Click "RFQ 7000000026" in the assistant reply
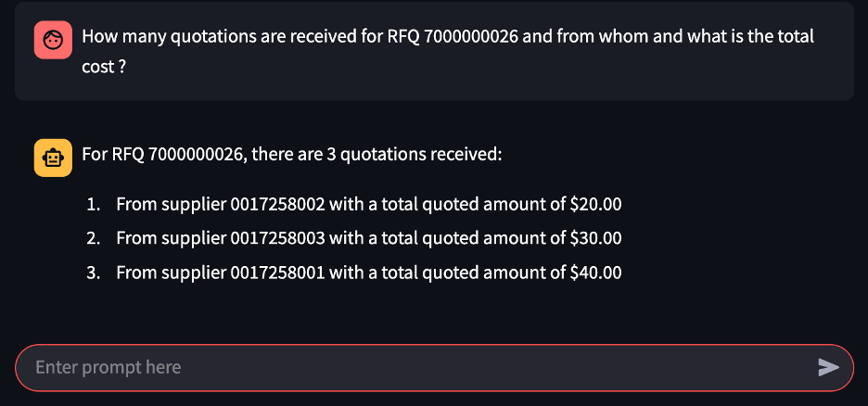This screenshot has height=406, width=868. click(x=178, y=154)
